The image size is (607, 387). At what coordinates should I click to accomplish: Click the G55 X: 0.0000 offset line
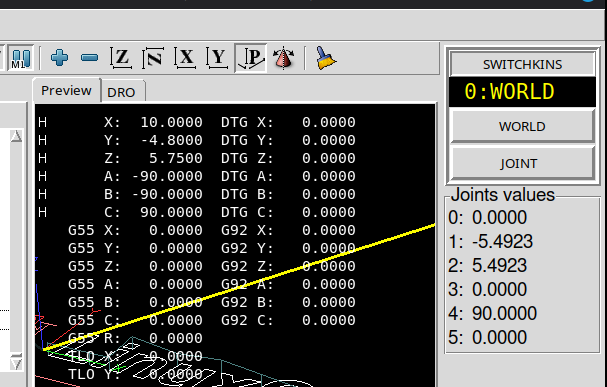[135, 230]
